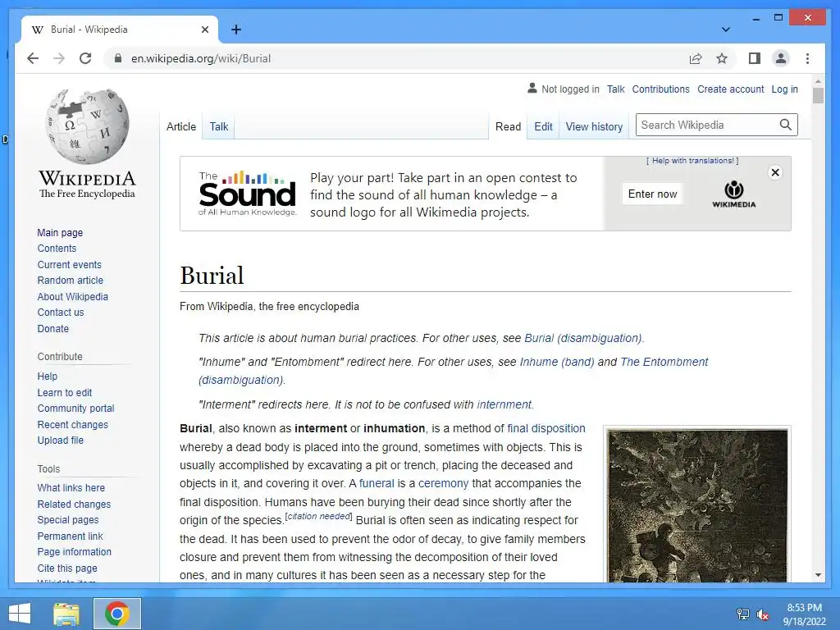Switch to the Article tab

point(181,126)
